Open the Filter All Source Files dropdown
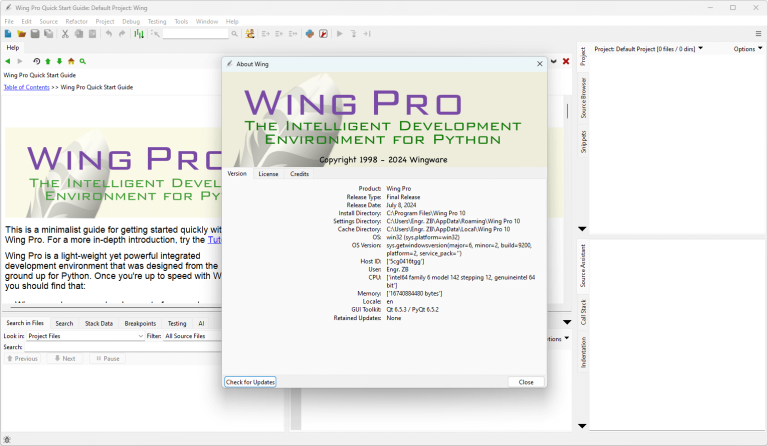The height and width of the screenshot is (446, 768). pos(192,336)
